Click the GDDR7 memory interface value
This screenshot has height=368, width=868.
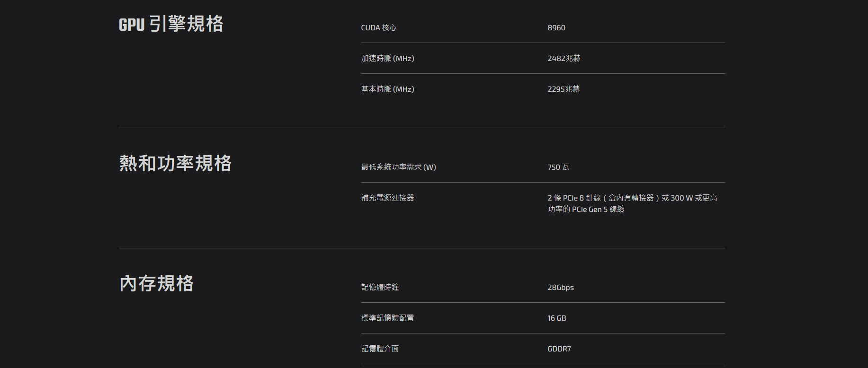pyautogui.click(x=559, y=349)
